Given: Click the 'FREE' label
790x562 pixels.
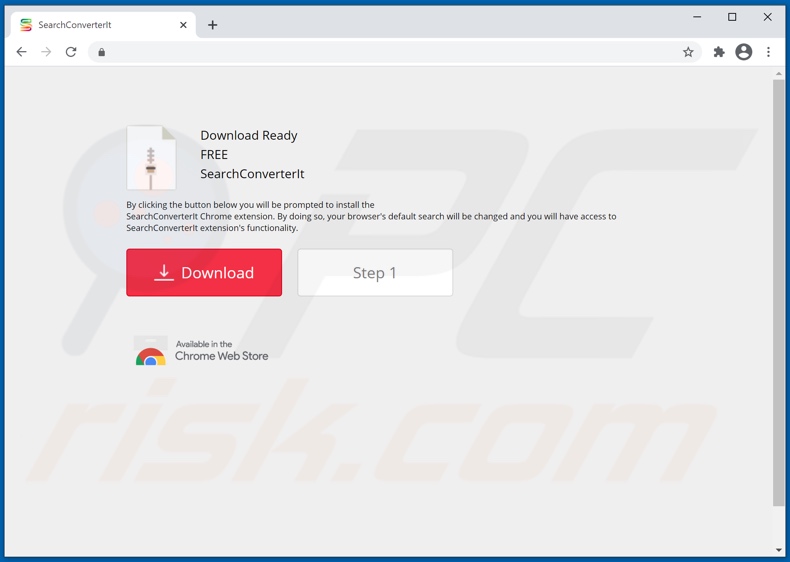Looking at the screenshot, I should click(x=214, y=155).
